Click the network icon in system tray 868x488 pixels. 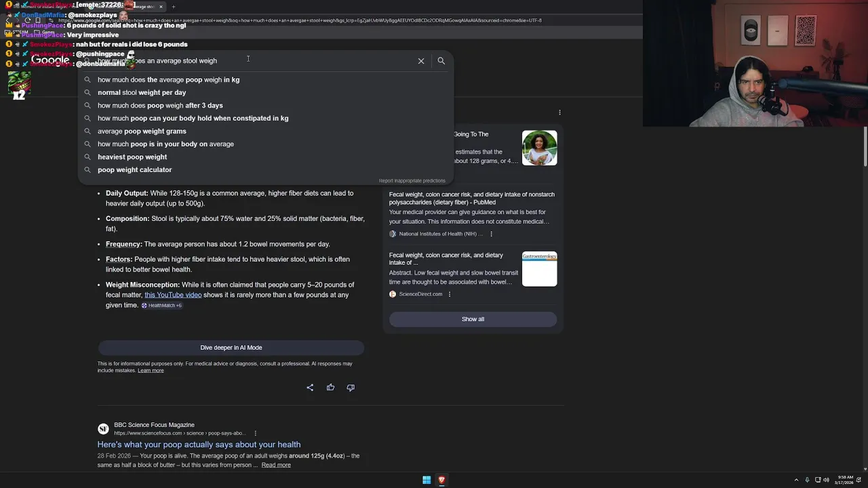coord(818,480)
